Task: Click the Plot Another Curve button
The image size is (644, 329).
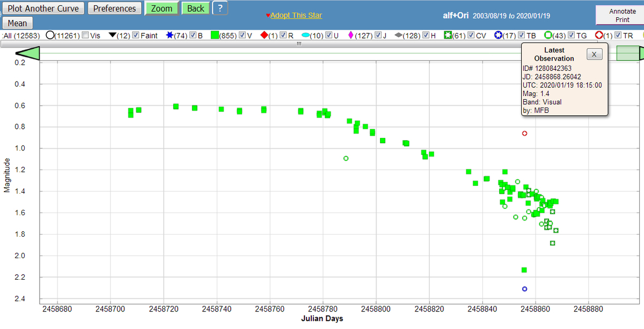Action: [x=43, y=9]
